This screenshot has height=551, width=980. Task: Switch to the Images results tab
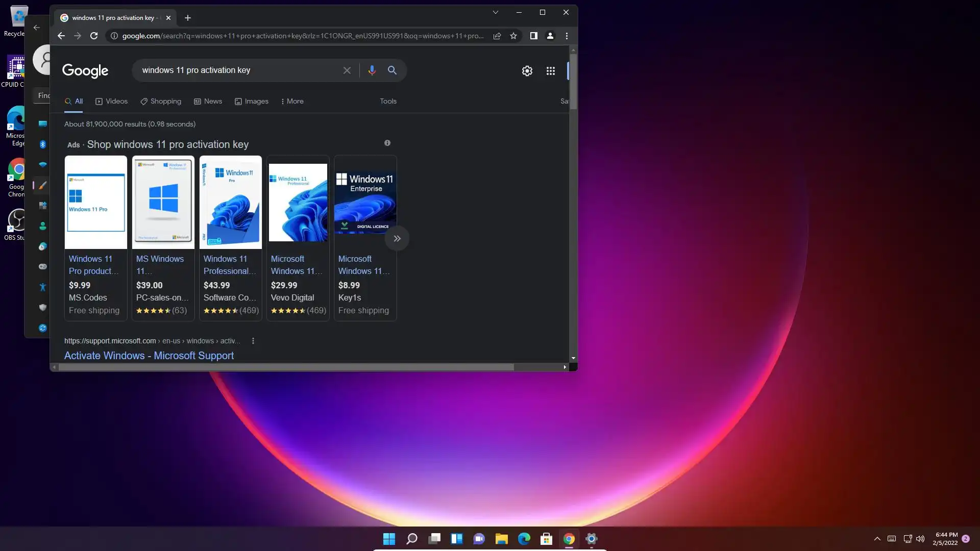(x=252, y=101)
